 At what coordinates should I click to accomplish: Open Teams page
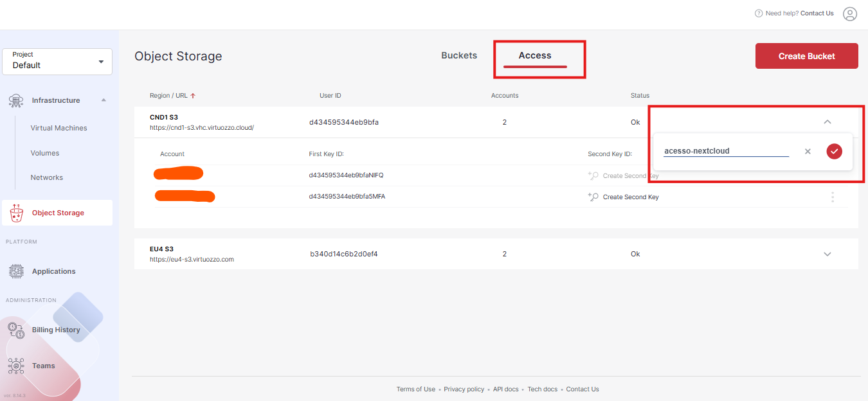click(x=44, y=366)
